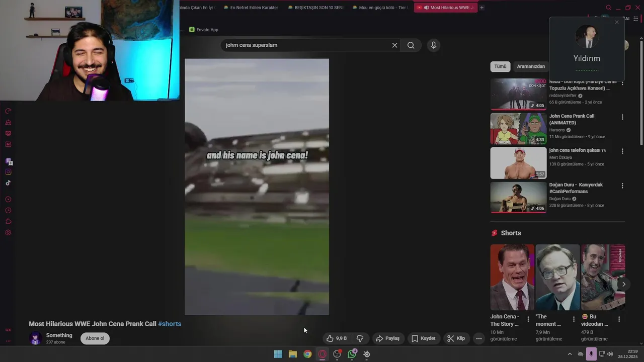Screen dimensions: 644x362
Task: Open Envato App bookmark
Action: pyautogui.click(x=204, y=30)
